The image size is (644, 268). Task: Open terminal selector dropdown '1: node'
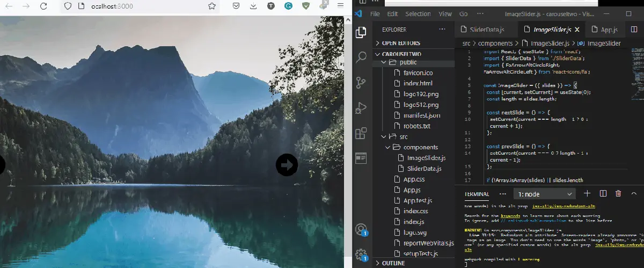(x=544, y=194)
